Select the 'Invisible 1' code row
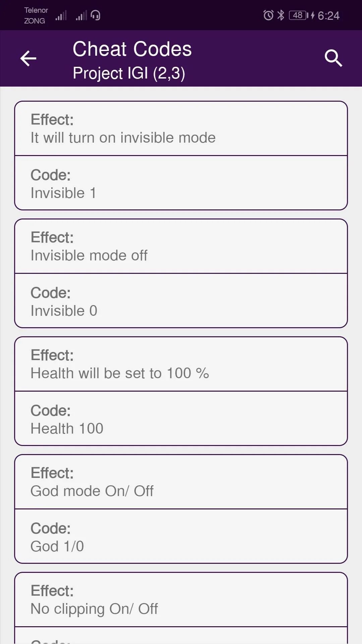This screenshot has height=644, width=362. (x=181, y=183)
